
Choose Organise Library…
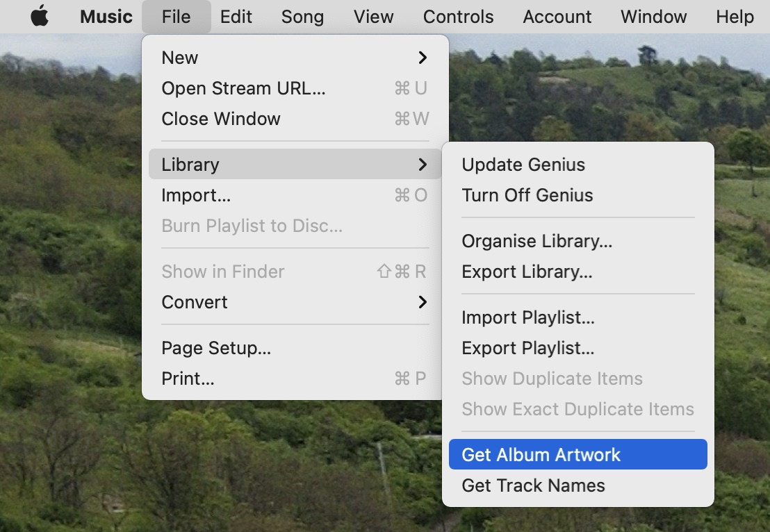tap(578, 240)
